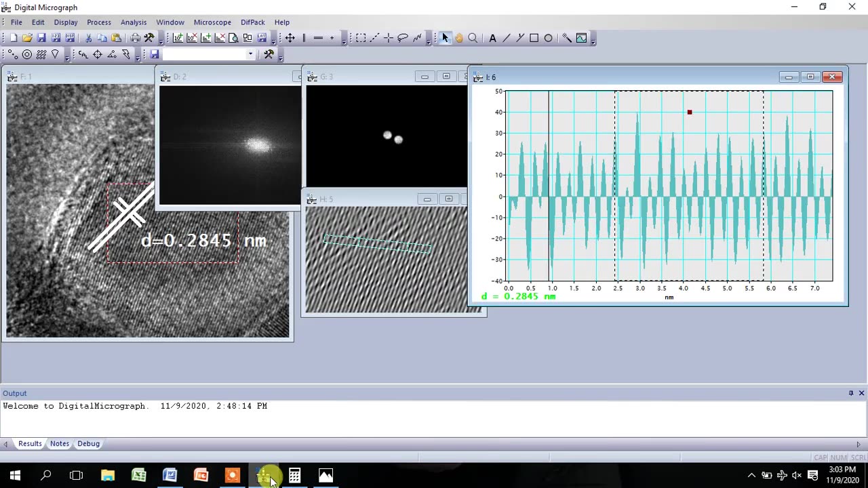Select the crosshair point tool
The width and height of the screenshot is (868, 488).
tap(389, 38)
